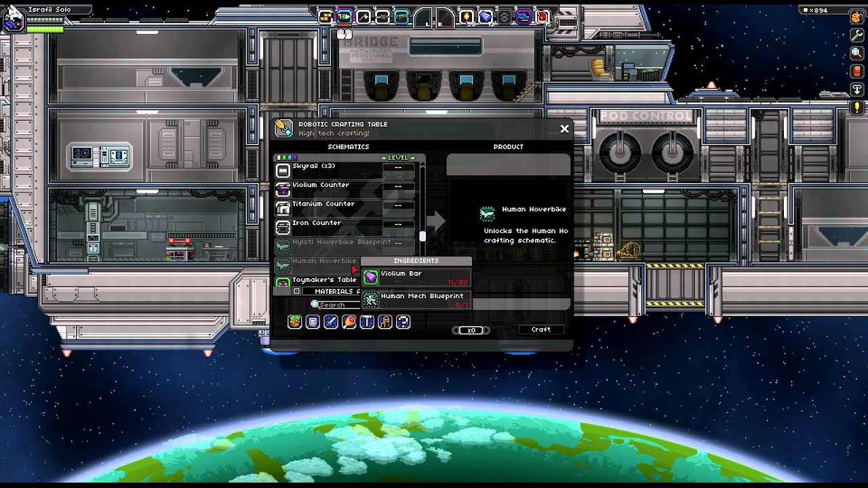The image size is (868, 488).
Task: Select the Hylotl Hoverbike Blueprint schematic
Action: pos(345,246)
